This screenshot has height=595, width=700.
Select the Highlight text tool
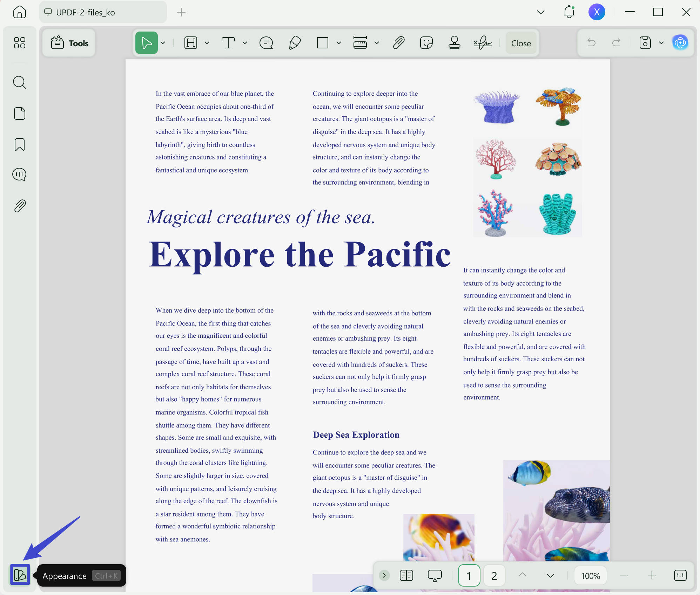(191, 43)
